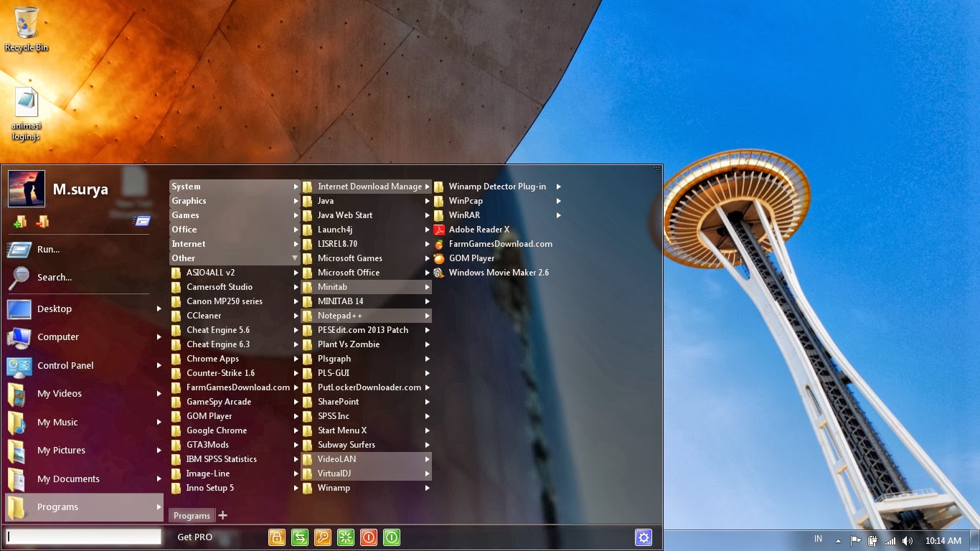Open Start Menu X settings gear
The height and width of the screenshot is (551, 980).
pyautogui.click(x=644, y=537)
